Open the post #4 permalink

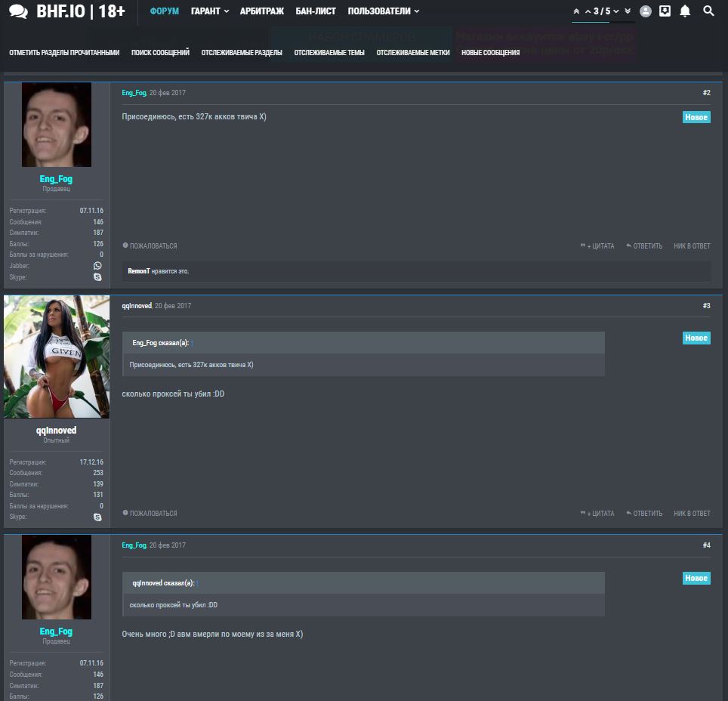[x=706, y=545]
